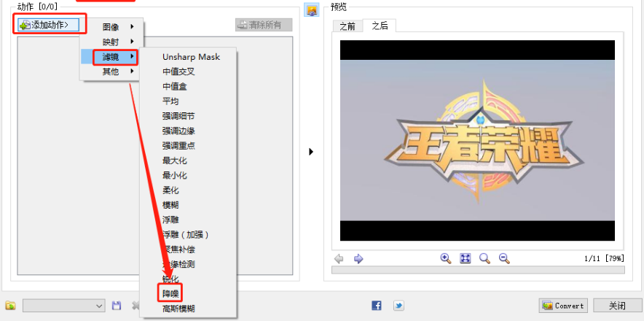
Task: Expand the 图像 submenu arrow
Action: (132, 27)
